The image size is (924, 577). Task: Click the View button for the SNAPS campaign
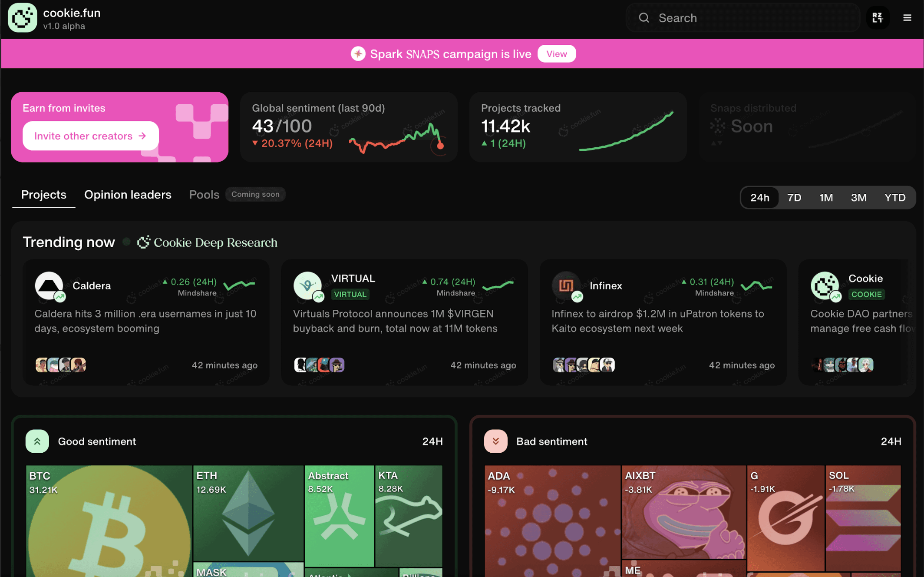[556, 53]
